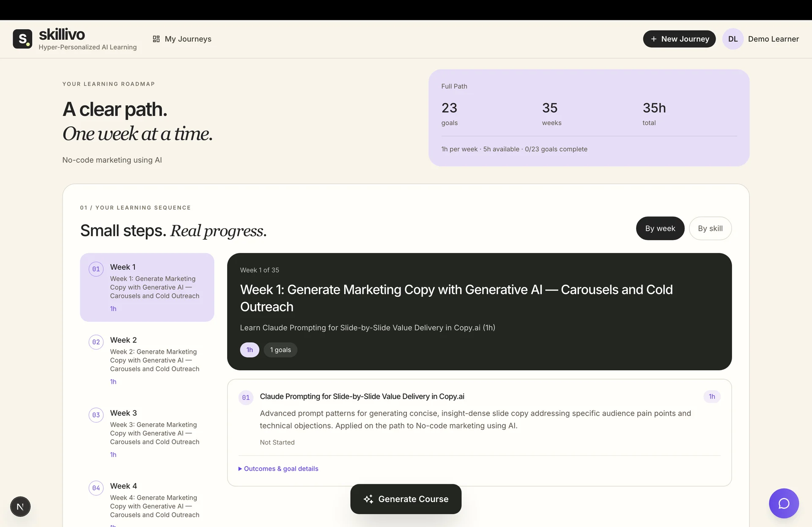Click the sparkle icon on Generate Course
This screenshot has width=812, height=527.
point(368,499)
